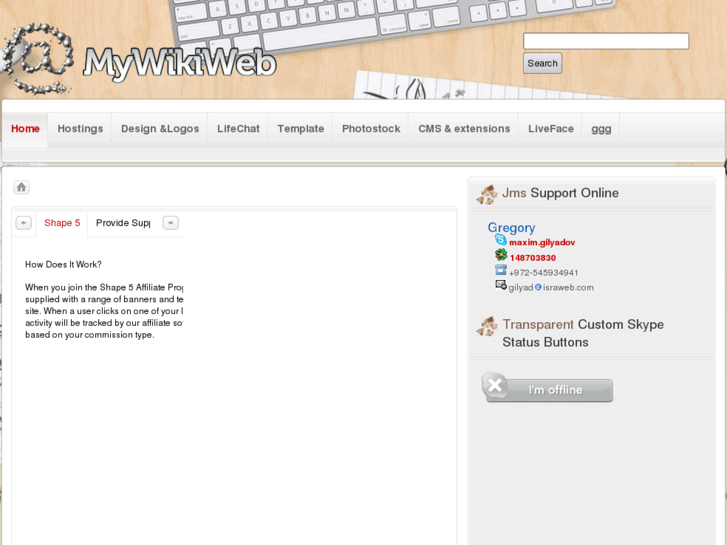Click the 148703830 ICQ number link
This screenshot has height=545, width=727.
pyautogui.click(x=533, y=258)
